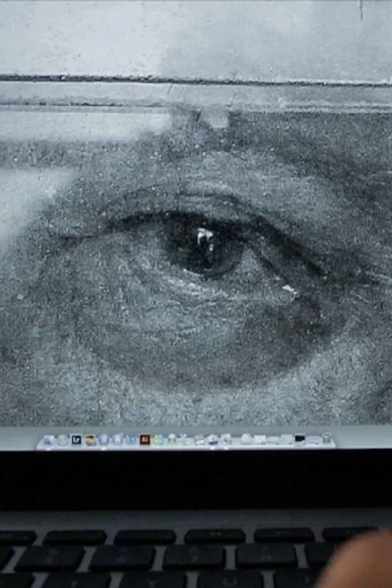The image size is (392, 588).
Task: Click the white highlight in the eye's pupil
Action: (x=205, y=238)
